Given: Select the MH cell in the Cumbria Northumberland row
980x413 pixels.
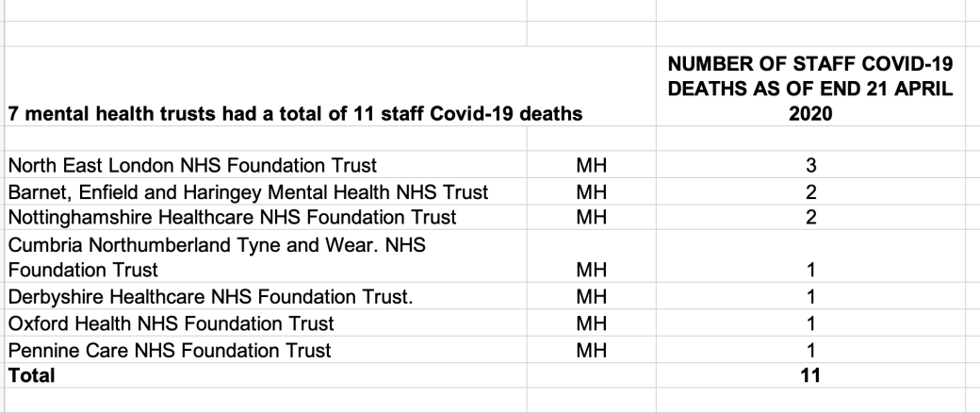Looking at the screenshot, I should tap(591, 271).
